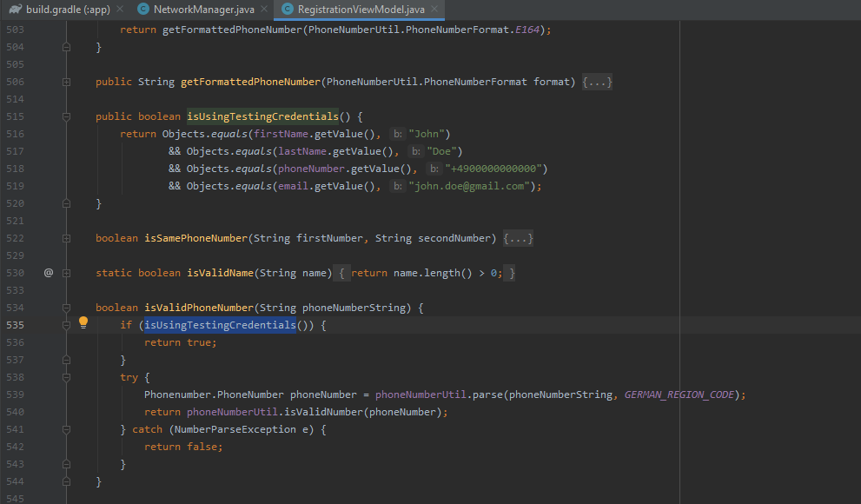Click the isSamePhoneNumber method name

pos(196,238)
